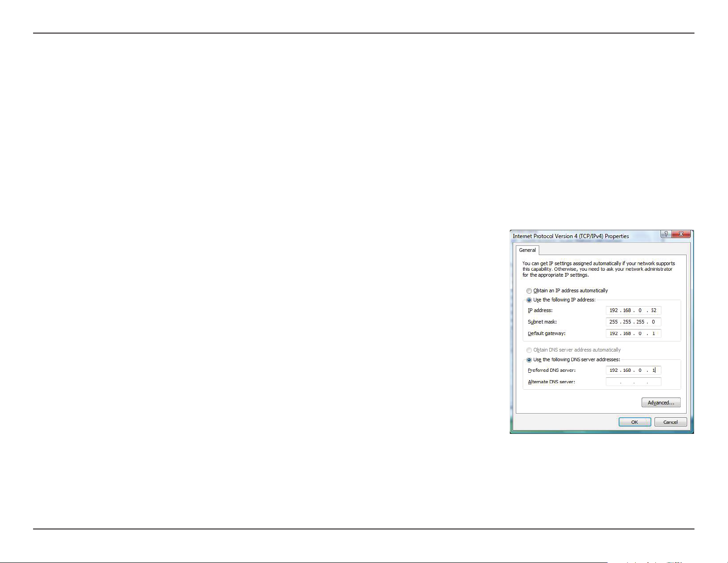Confirm with the OK button
The image size is (728, 563).
coord(635,422)
